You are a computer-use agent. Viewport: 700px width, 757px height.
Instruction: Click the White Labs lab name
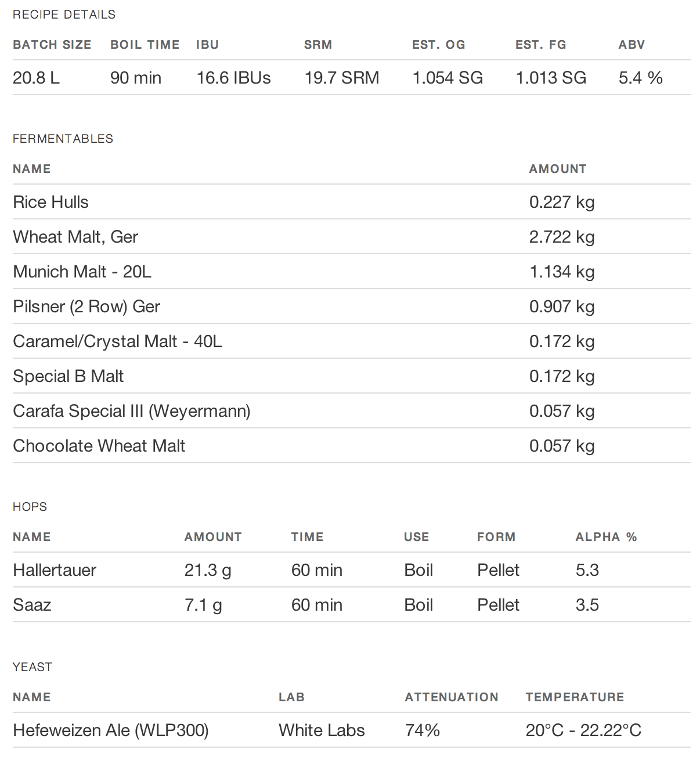tap(322, 730)
